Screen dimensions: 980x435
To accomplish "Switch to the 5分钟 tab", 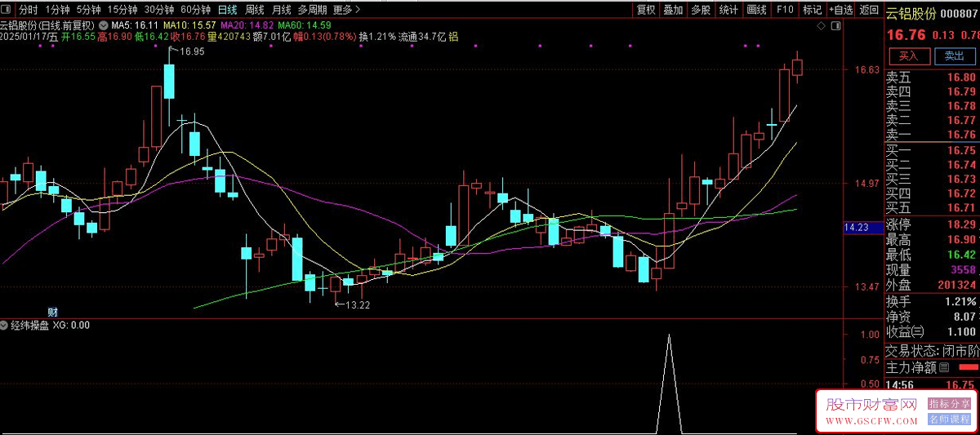I will (89, 10).
